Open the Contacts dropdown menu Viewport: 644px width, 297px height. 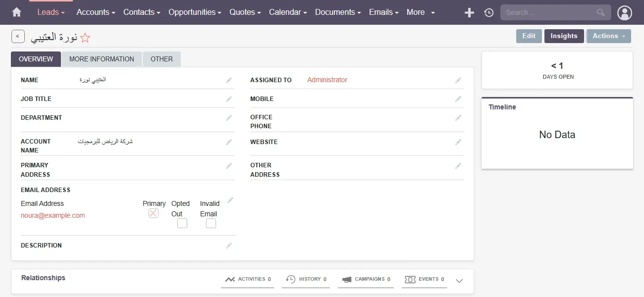pyautogui.click(x=142, y=12)
